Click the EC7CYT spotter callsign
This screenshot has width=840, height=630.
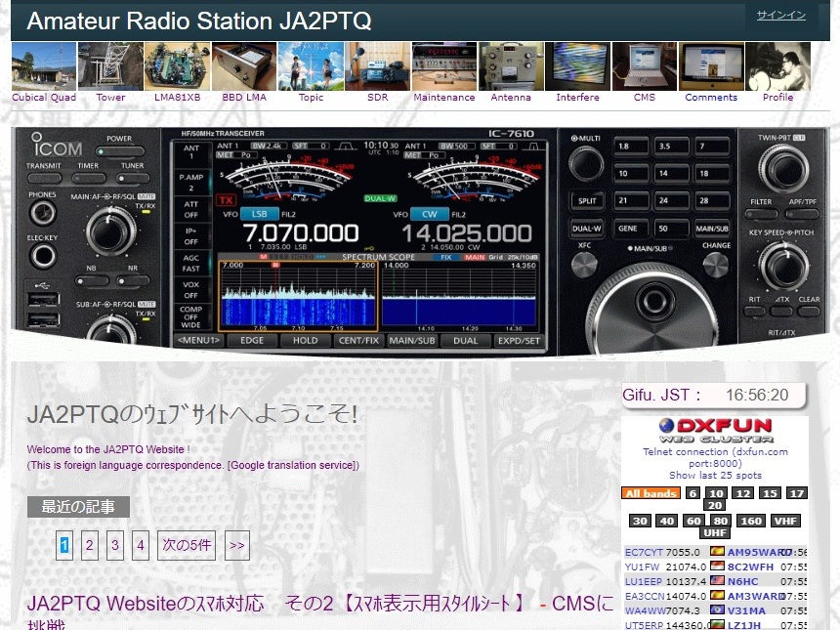tap(644, 552)
